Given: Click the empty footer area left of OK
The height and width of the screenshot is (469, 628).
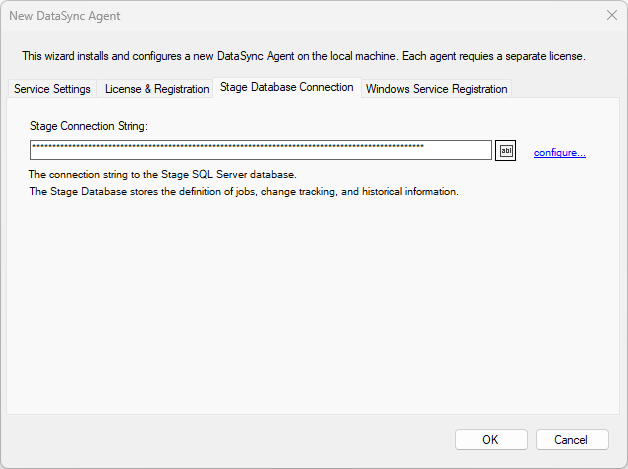Looking at the screenshot, I should click(220, 440).
